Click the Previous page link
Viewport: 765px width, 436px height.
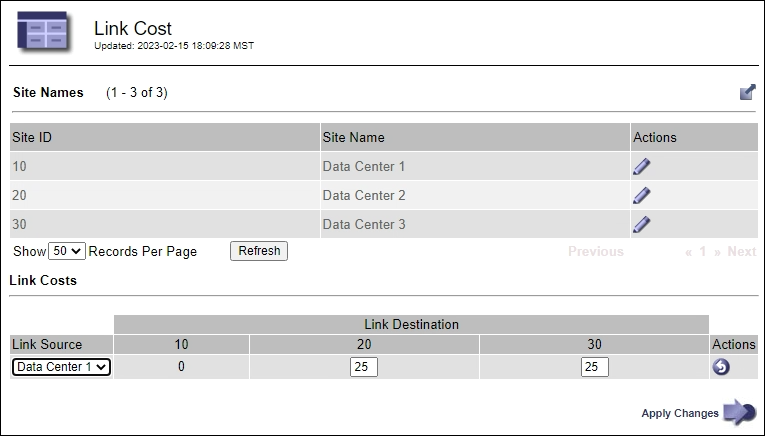[x=595, y=252]
